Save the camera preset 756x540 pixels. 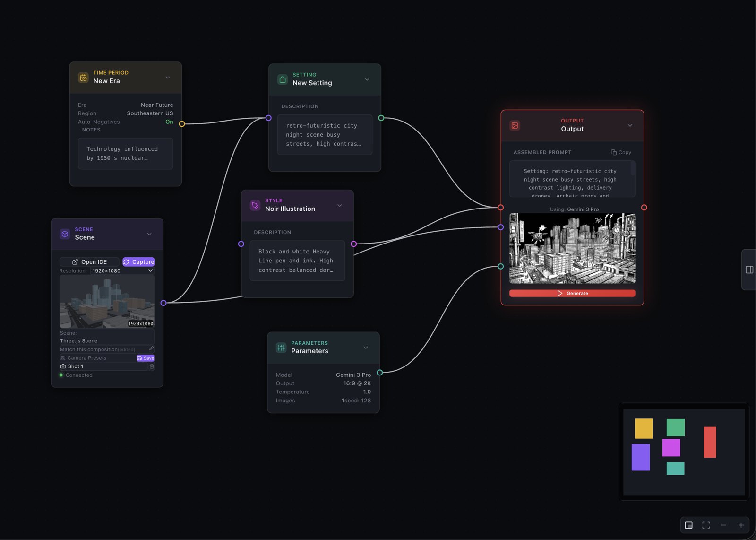(x=146, y=358)
